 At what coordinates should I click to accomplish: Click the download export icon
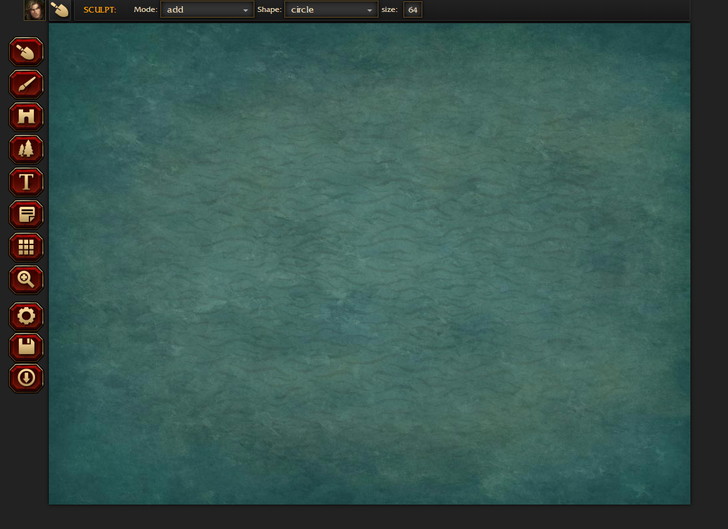(26, 378)
